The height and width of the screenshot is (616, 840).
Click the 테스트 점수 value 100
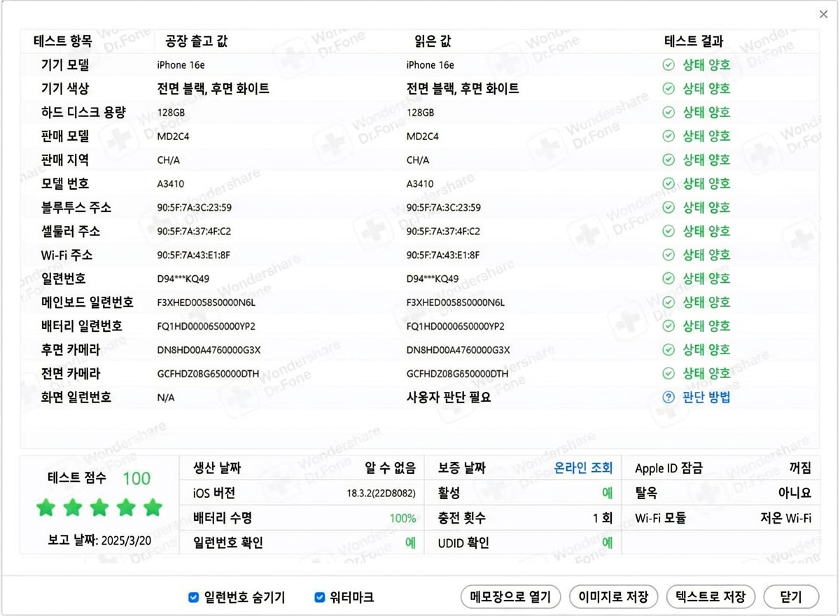[x=136, y=479]
